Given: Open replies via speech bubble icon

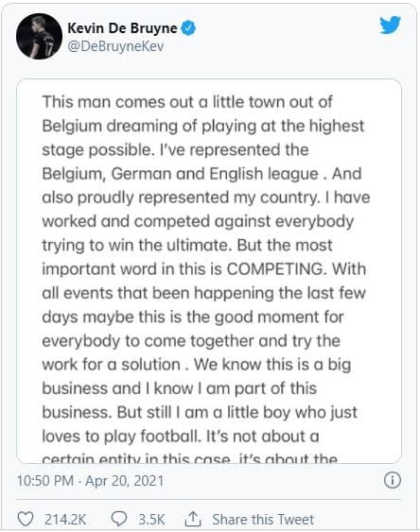Looking at the screenshot, I should (x=119, y=519).
